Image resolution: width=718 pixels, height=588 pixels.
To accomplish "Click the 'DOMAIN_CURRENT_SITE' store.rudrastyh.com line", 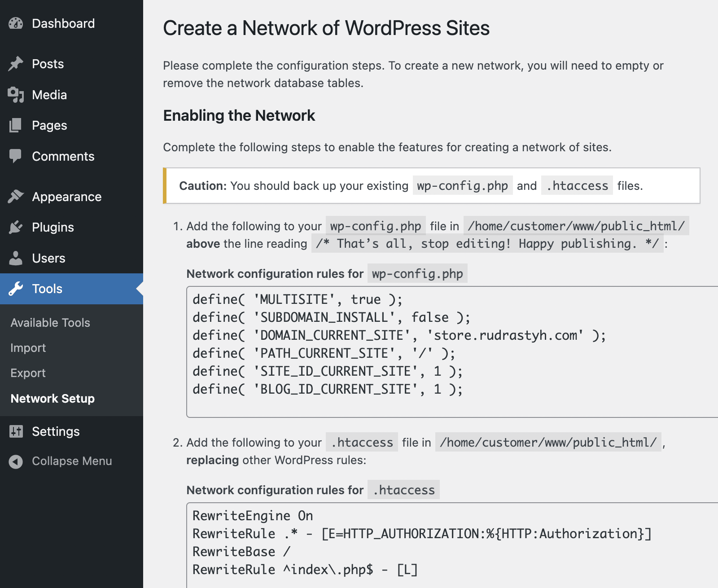I will (x=399, y=335).
